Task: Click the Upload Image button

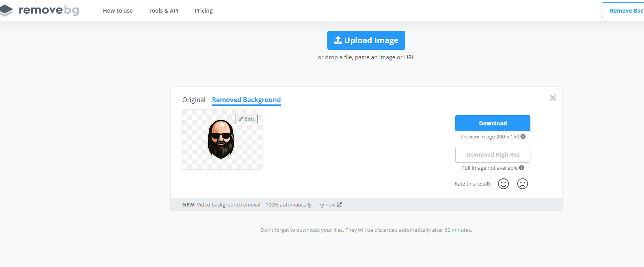Action: coord(366,40)
